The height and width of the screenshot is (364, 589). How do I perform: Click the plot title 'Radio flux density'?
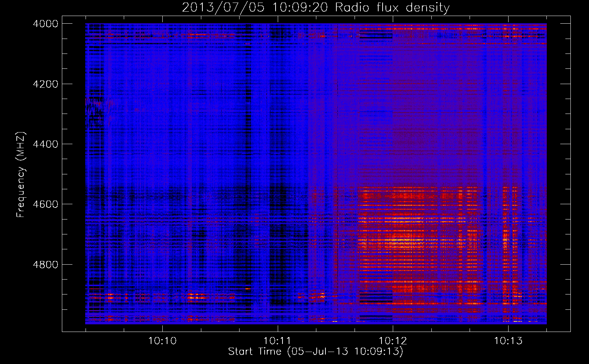(x=392, y=7)
